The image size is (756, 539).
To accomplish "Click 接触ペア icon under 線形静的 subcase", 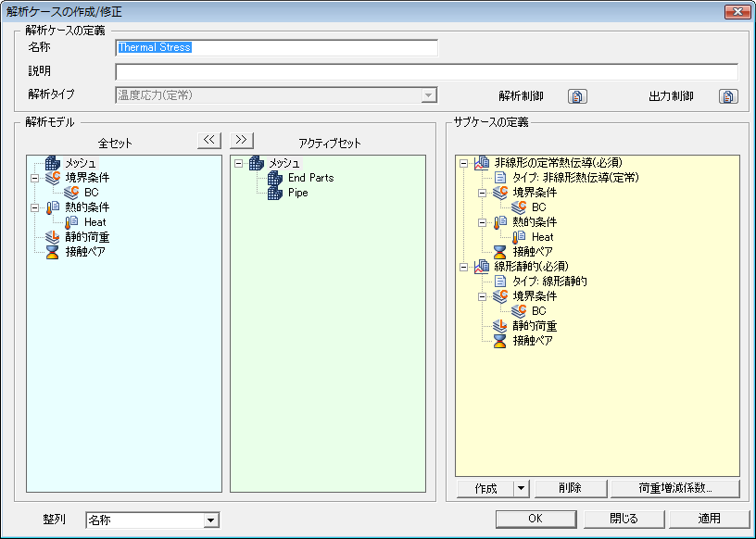I will click(x=500, y=341).
